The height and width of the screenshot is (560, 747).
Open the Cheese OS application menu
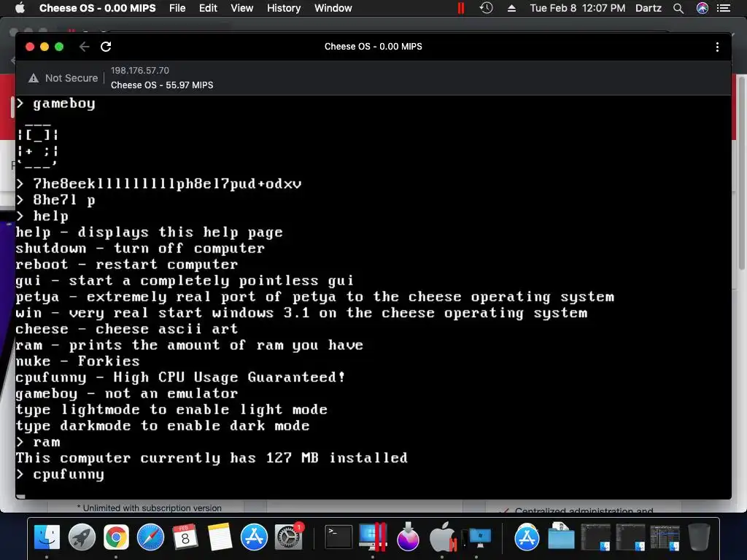point(97,8)
